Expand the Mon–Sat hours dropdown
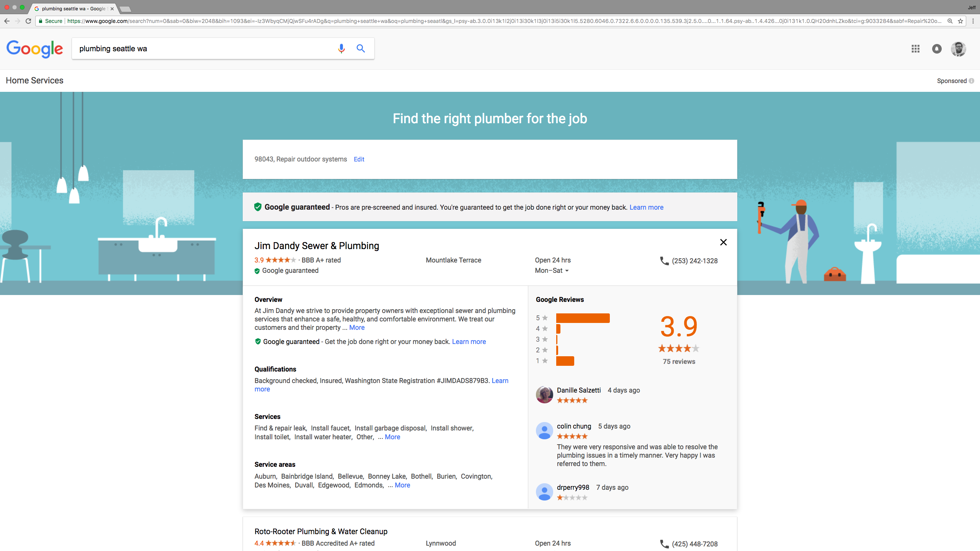This screenshot has height=551, width=980. point(552,271)
